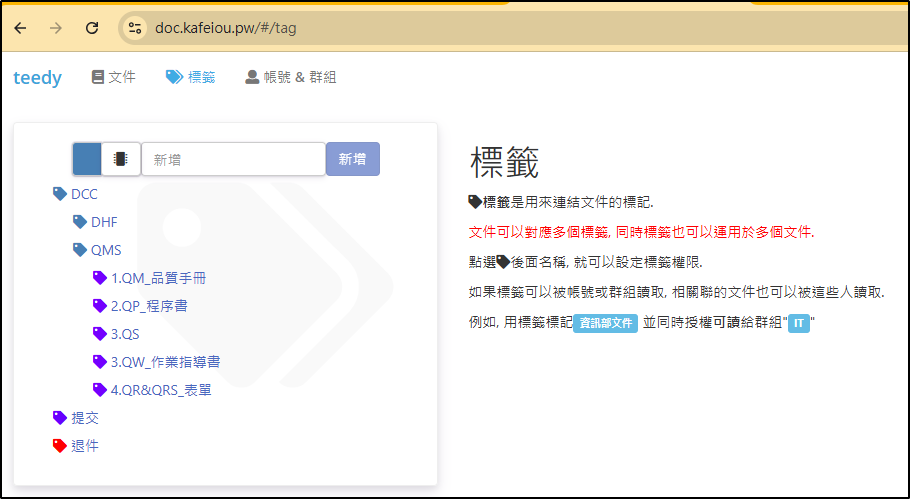Open the 1.QM_品質手冊 tag

(158, 278)
